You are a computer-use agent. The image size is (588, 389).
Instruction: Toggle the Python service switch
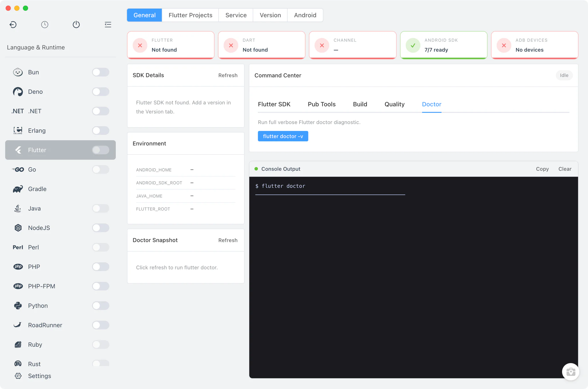pos(100,306)
